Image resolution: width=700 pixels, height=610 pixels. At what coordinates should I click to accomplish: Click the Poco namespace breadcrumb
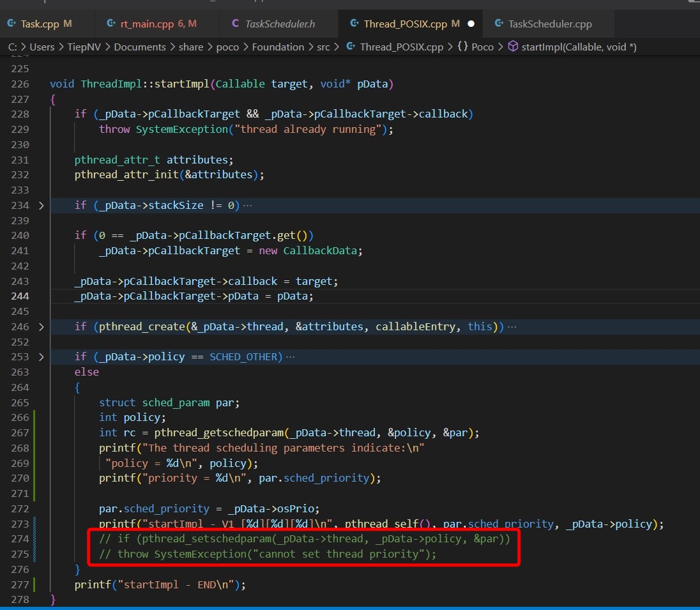(x=483, y=47)
